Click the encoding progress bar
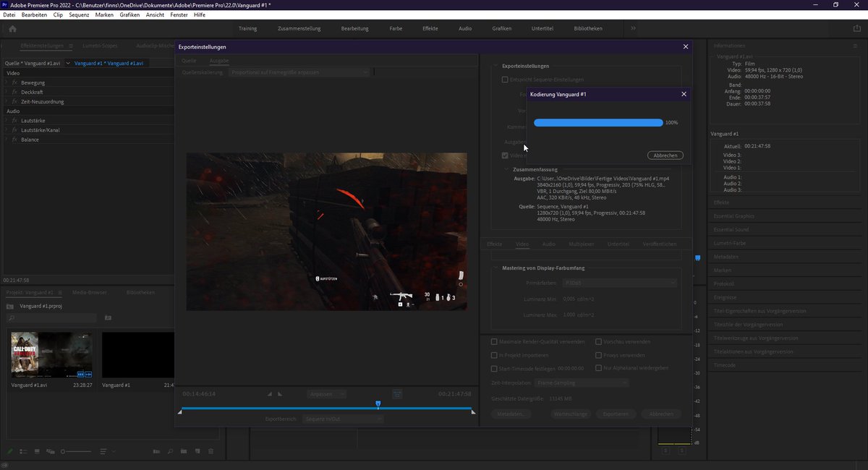This screenshot has width=868, height=470. [598, 123]
